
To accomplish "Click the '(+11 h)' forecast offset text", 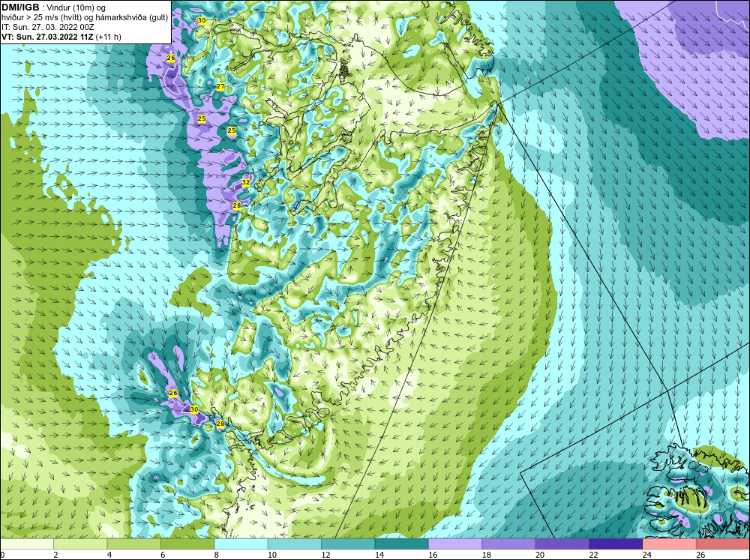I will (x=109, y=37).
